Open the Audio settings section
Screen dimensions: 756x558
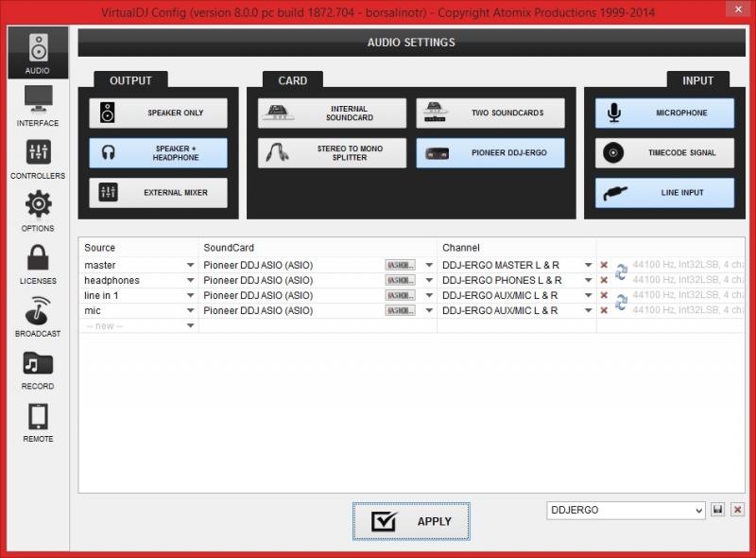(x=38, y=53)
